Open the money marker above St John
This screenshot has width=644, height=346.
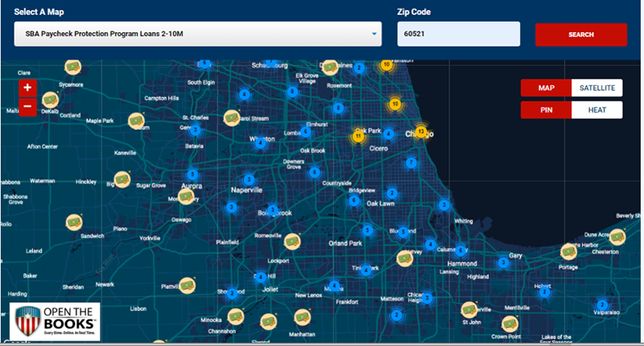(x=469, y=311)
